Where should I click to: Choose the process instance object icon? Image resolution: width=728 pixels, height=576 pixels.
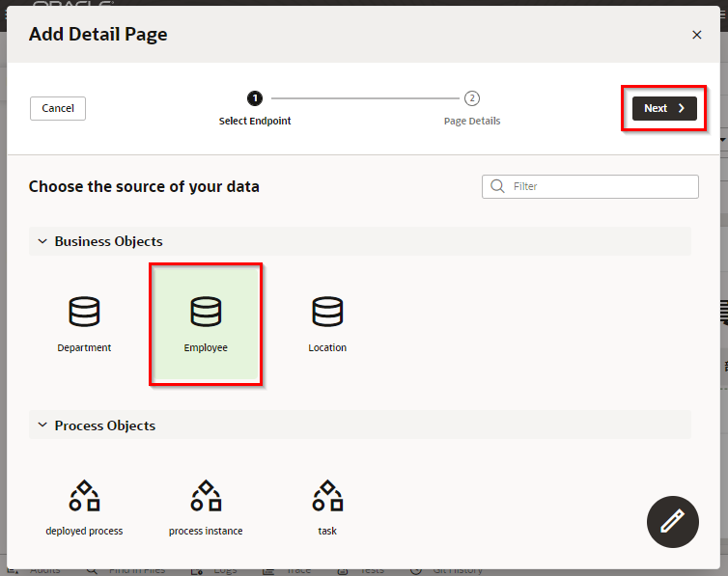[206, 496]
